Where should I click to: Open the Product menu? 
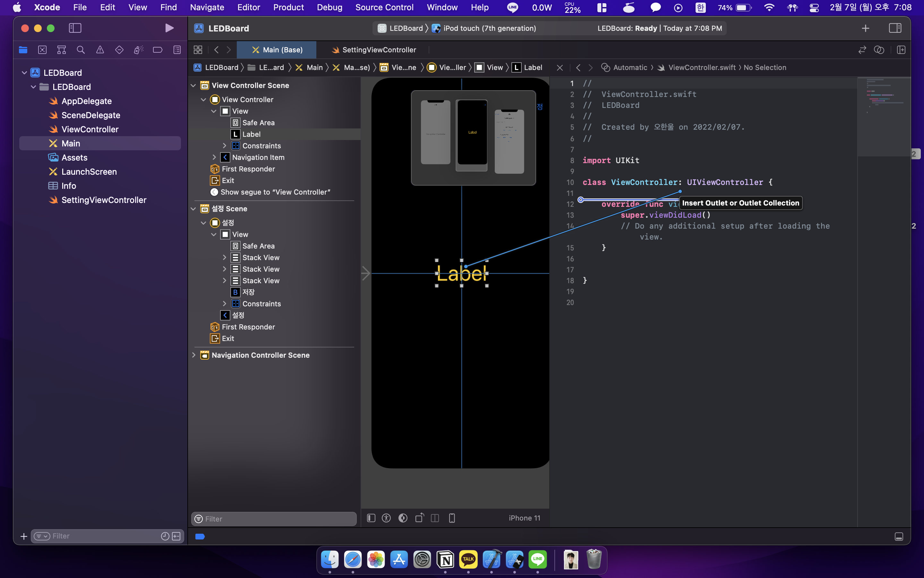click(x=288, y=7)
